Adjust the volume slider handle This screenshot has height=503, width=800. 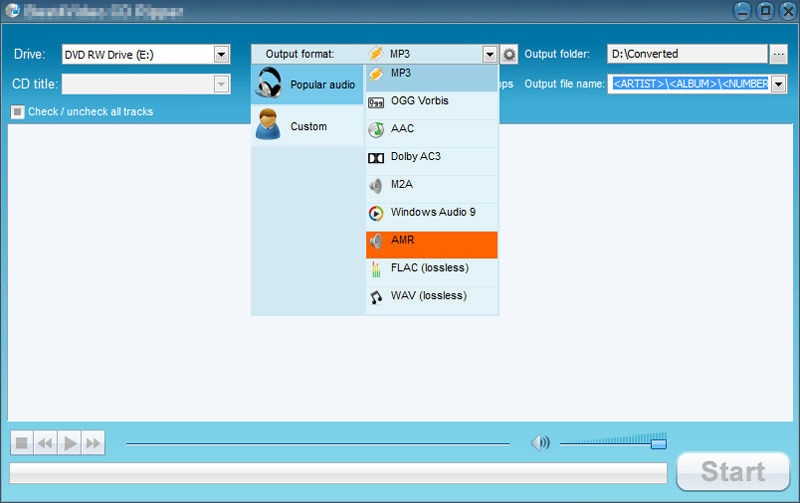pos(658,442)
